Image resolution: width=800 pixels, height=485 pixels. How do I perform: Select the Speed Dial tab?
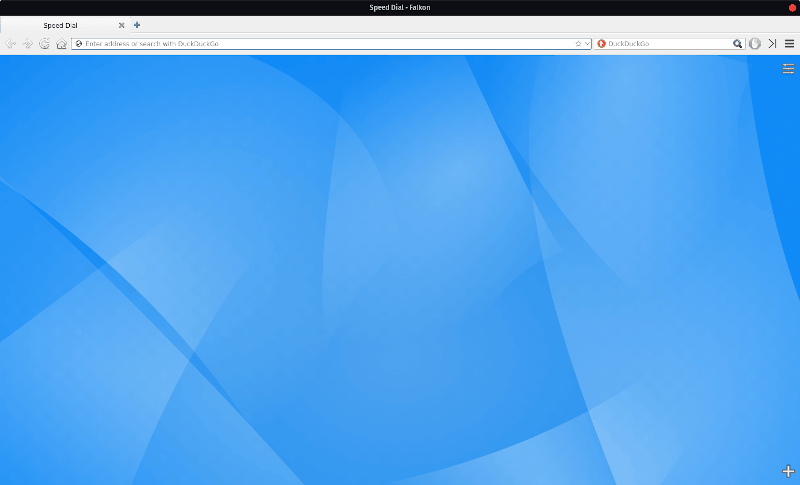(60, 25)
